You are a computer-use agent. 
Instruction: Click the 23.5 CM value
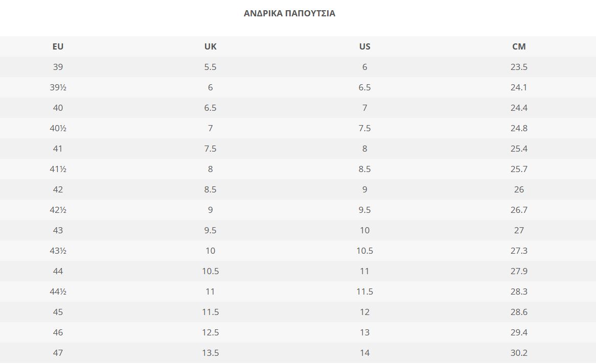click(519, 67)
